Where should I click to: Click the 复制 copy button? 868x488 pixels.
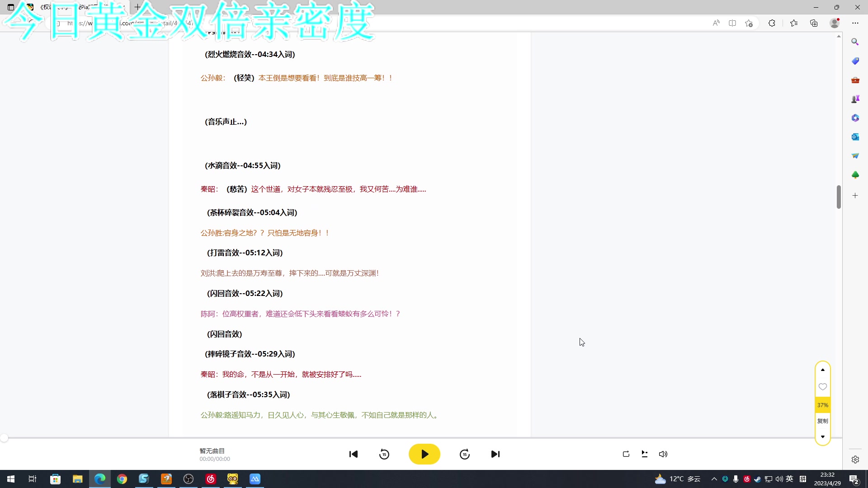coord(823,421)
